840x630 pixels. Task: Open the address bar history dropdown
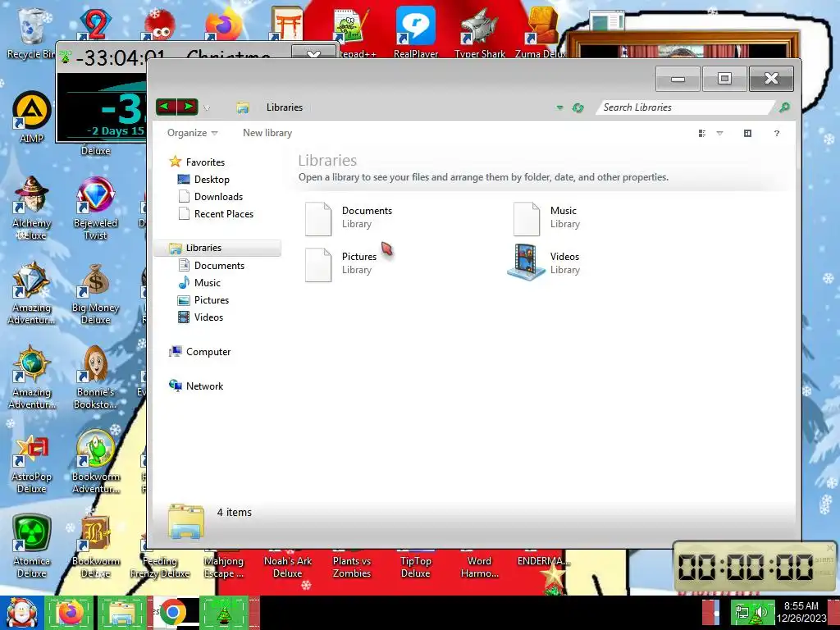(559, 107)
